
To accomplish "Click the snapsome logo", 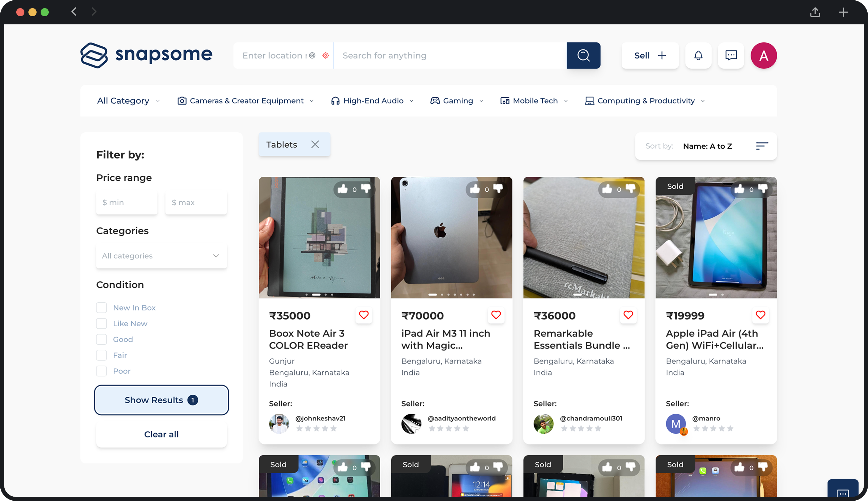I will [x=146, y=55].
